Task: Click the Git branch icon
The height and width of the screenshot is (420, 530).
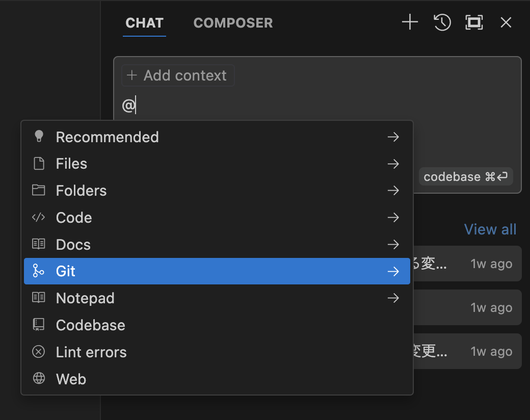Action: click(x=39, y=271)
